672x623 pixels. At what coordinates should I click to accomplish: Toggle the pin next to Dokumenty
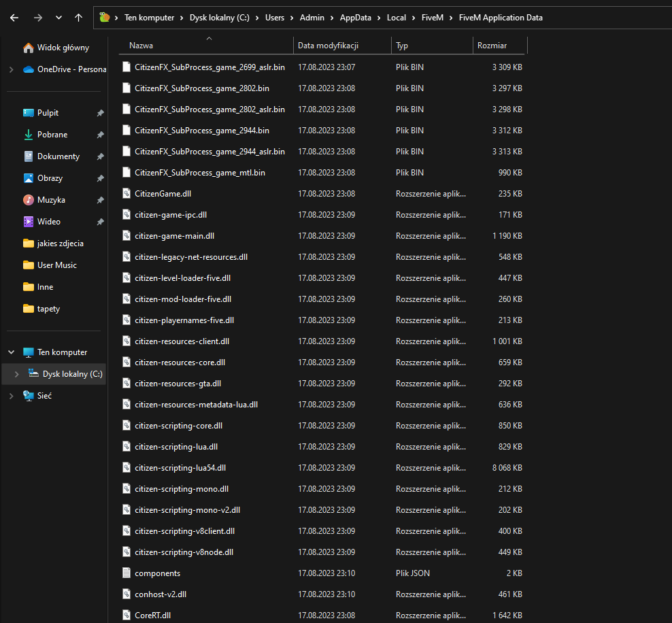pyautogui.click(x=100, y=156)
